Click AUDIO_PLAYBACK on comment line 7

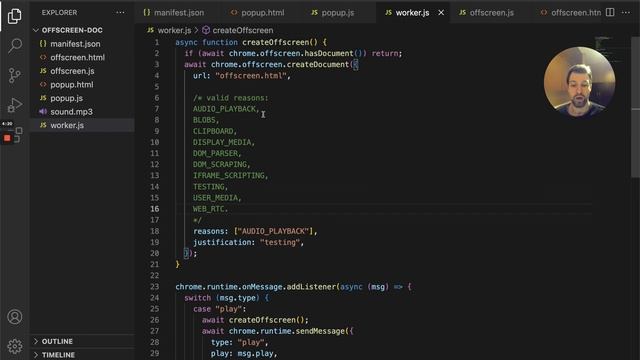click(x=224, y=109)
